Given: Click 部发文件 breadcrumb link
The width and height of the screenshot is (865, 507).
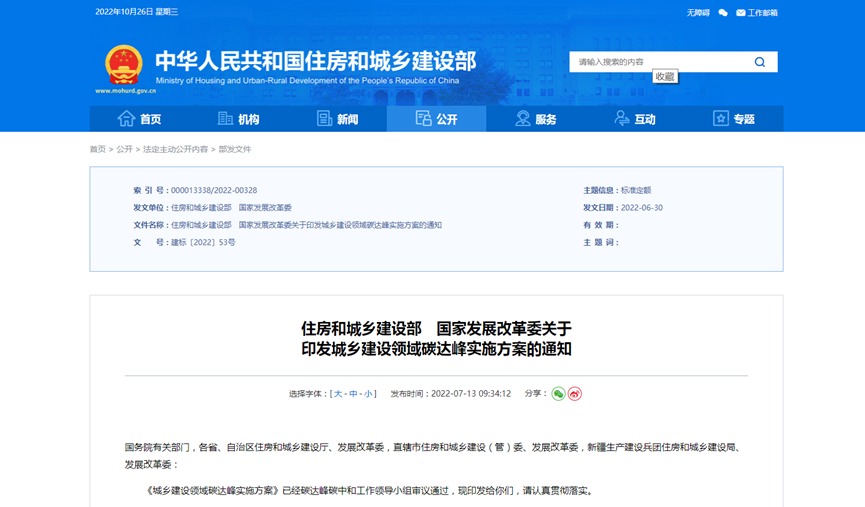Looking at the screenshot, I should click(234, 149).
